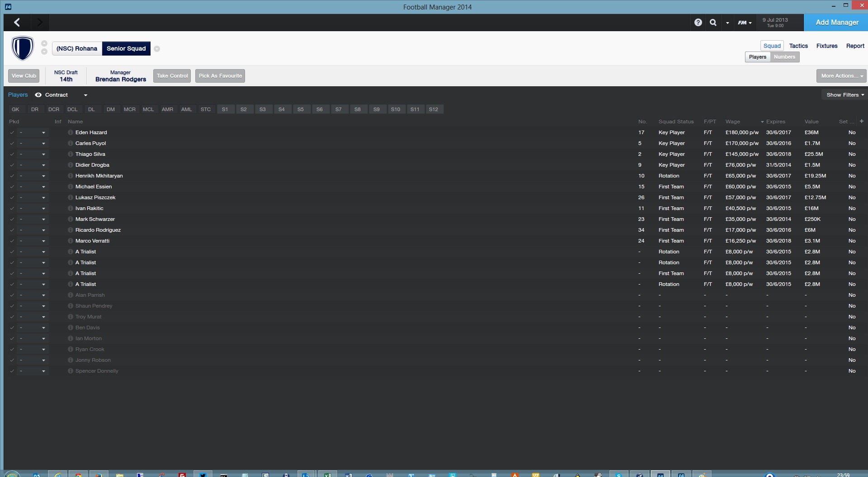Click the Add Manager button

[x=836, y=22]
